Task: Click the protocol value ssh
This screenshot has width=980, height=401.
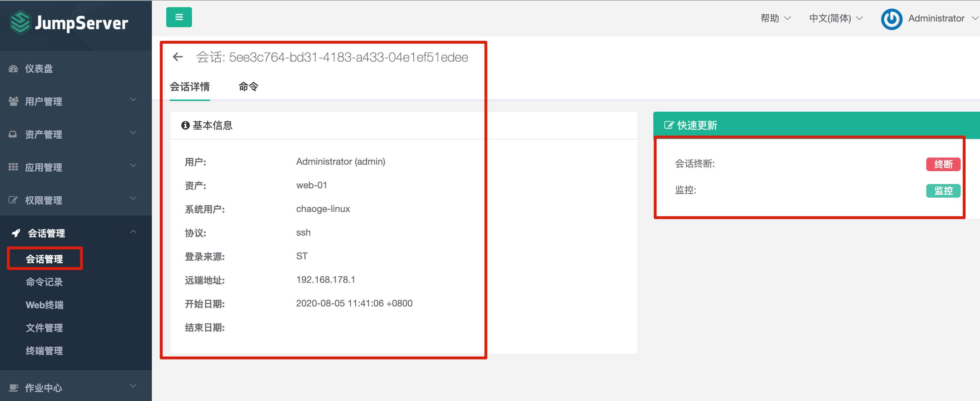Action: (303, 233)
